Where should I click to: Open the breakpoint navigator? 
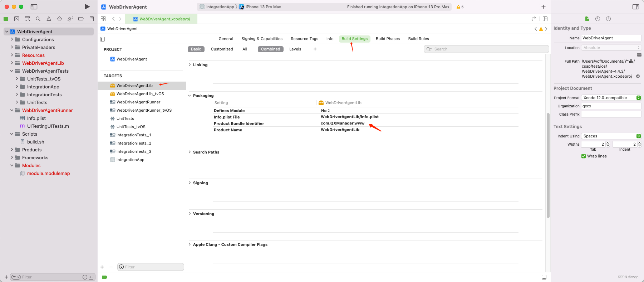81,19
